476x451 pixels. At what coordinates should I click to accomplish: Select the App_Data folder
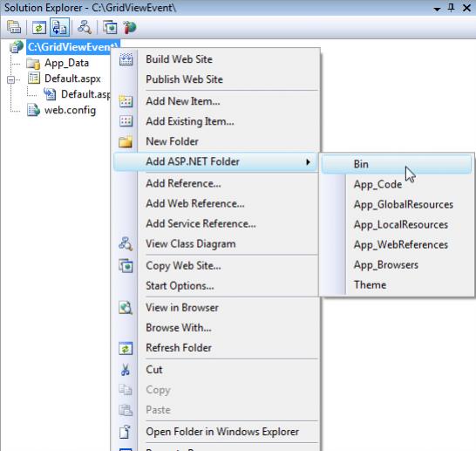[x=66, y=63]
